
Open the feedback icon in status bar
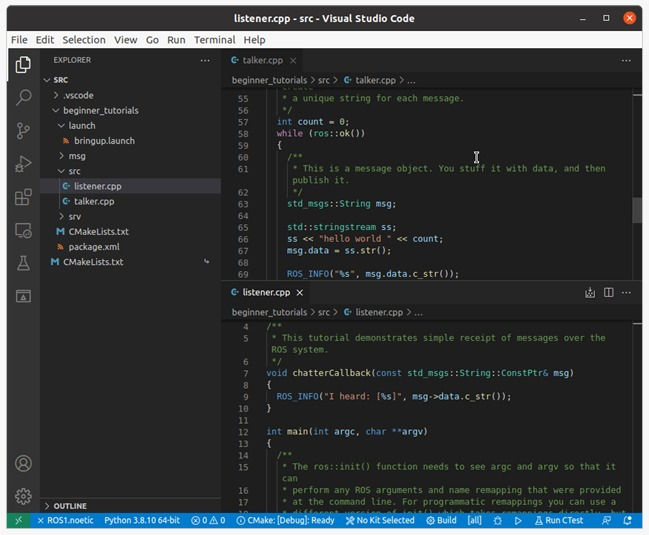(x=606, y=521)
